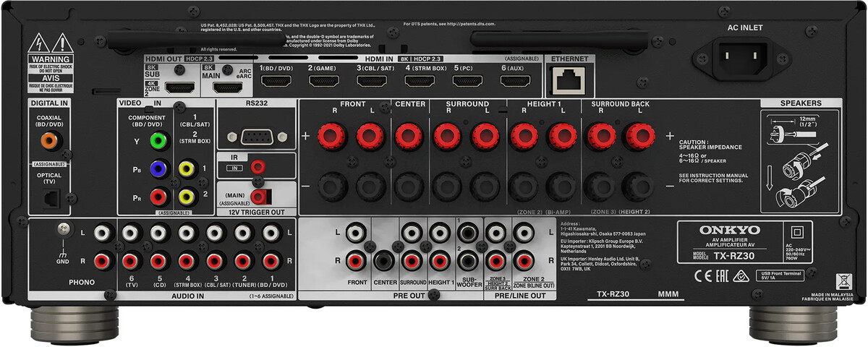Click the HDMI OUT SUB Zone 2 port
The height and width of the screenshot is (347, 868).
[x=179, y=87]
